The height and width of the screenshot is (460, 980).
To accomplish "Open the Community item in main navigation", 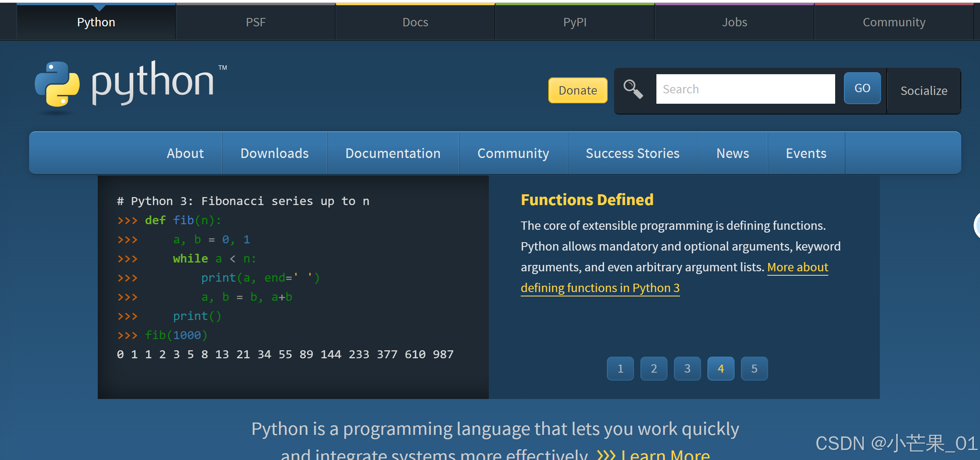I will click(x=513, y=153).
